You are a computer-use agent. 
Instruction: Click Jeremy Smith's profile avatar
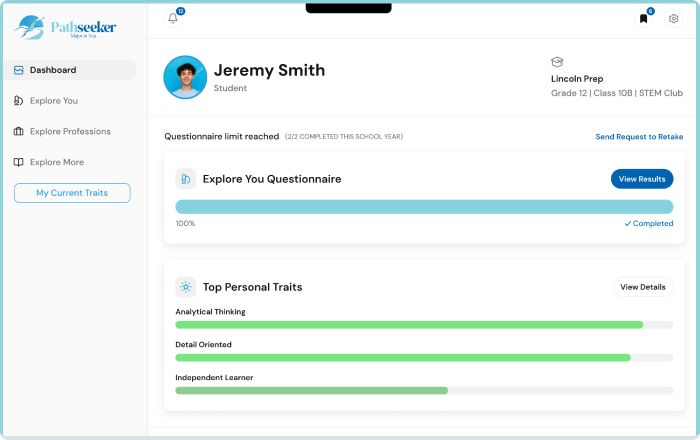185,77
